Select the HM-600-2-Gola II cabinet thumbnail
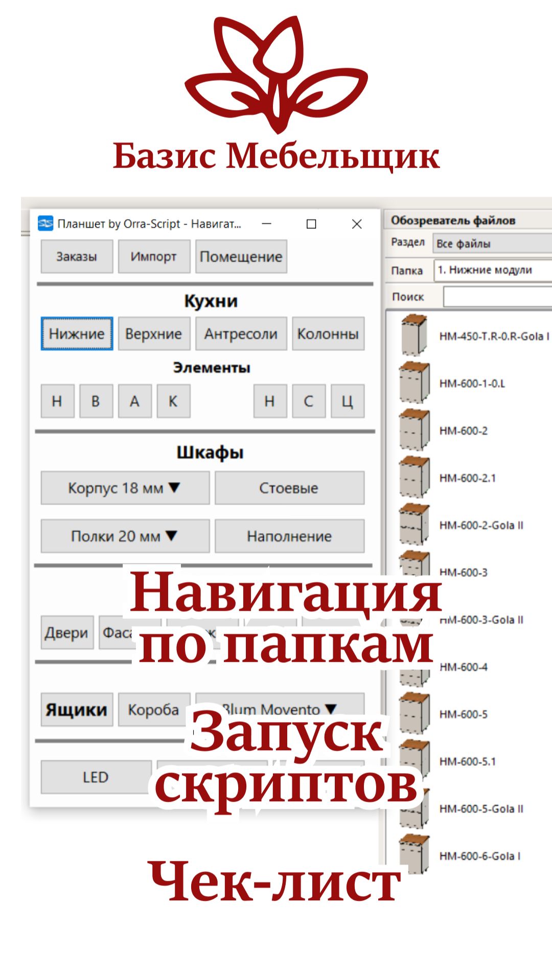The width and height of the screenshot is (552, 980). [414, 524]
